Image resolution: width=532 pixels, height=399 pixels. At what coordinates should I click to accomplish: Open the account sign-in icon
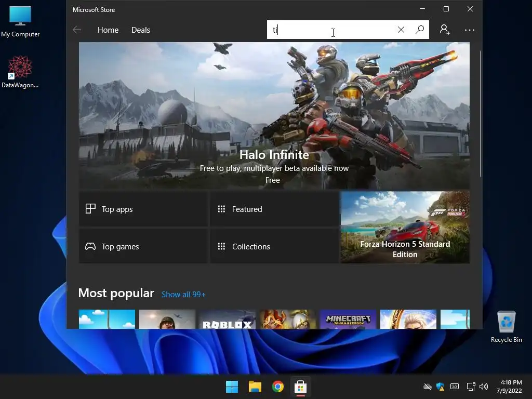[x=445, y=30]
